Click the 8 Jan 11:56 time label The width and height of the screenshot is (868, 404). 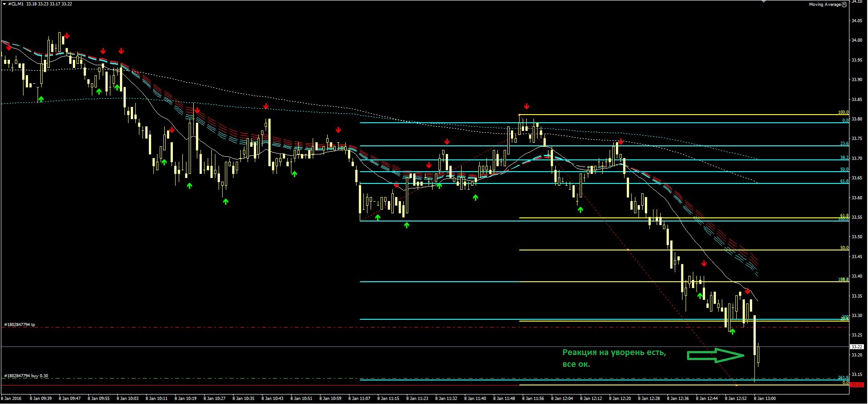coord(533,399)
